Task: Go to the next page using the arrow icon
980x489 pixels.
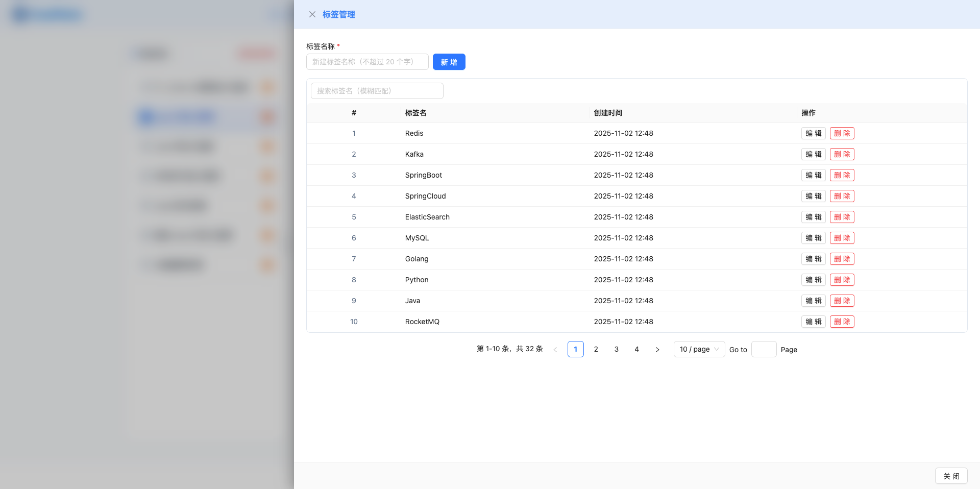Action: click(657, 349)
